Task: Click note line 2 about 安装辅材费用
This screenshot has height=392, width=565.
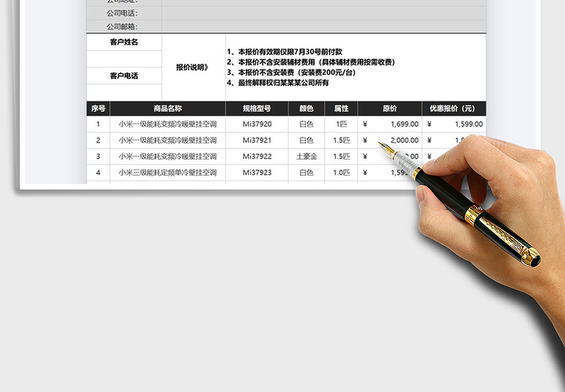Action: click(311, 62)
